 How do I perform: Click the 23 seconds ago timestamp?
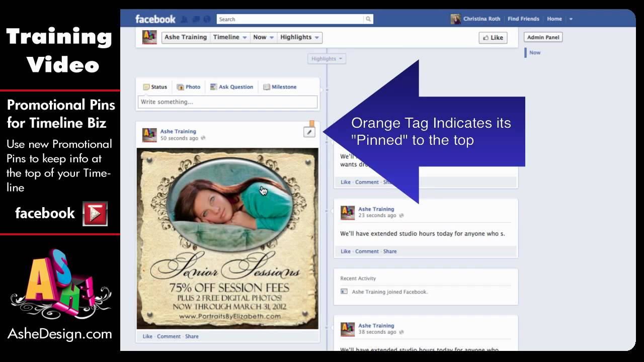(377, 216)
